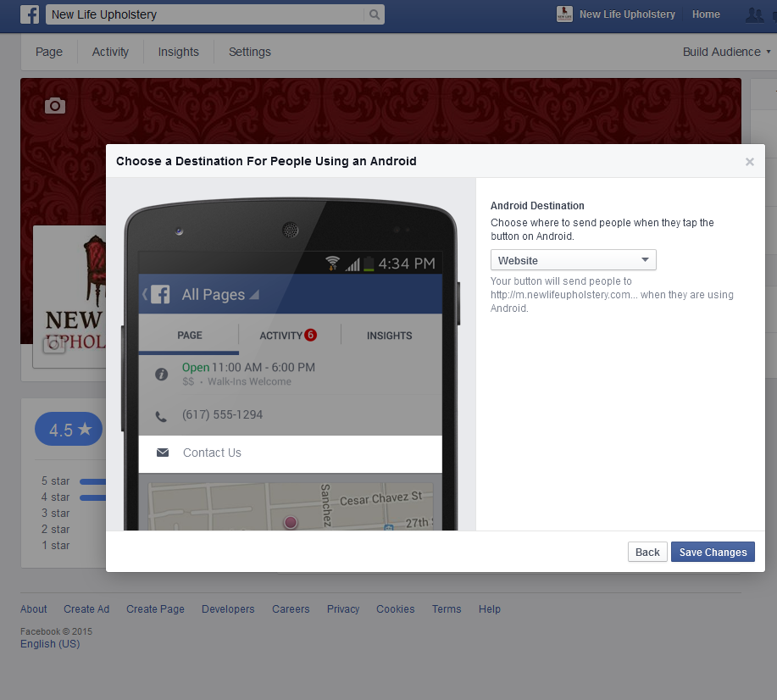Click the phone icon next to (617) 555-1294

tap(161, 416)
